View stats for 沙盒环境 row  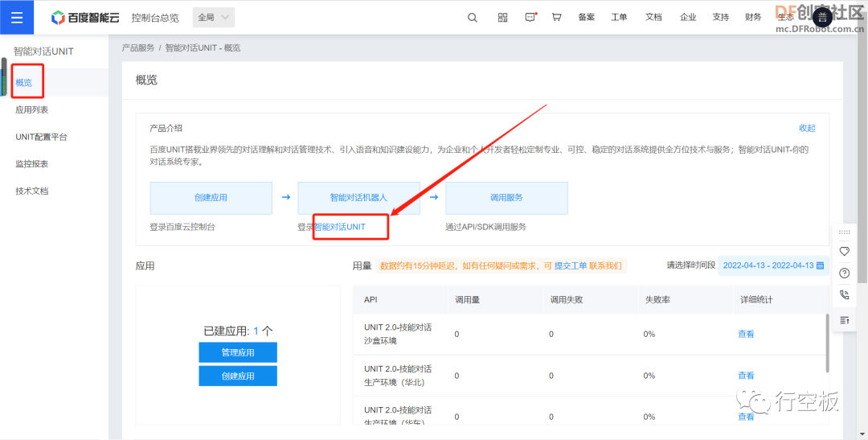click(746, 334)
